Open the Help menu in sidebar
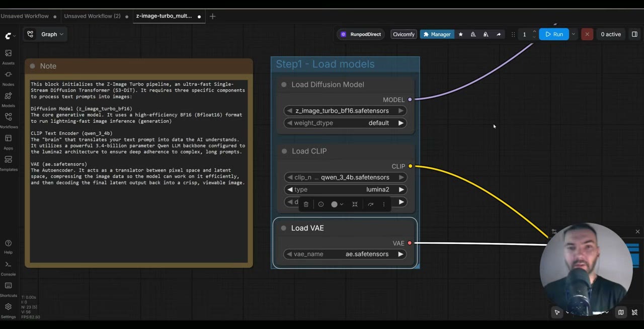This screenshot has height=329, width=644. pyautogui.click(x=8, y=246)
